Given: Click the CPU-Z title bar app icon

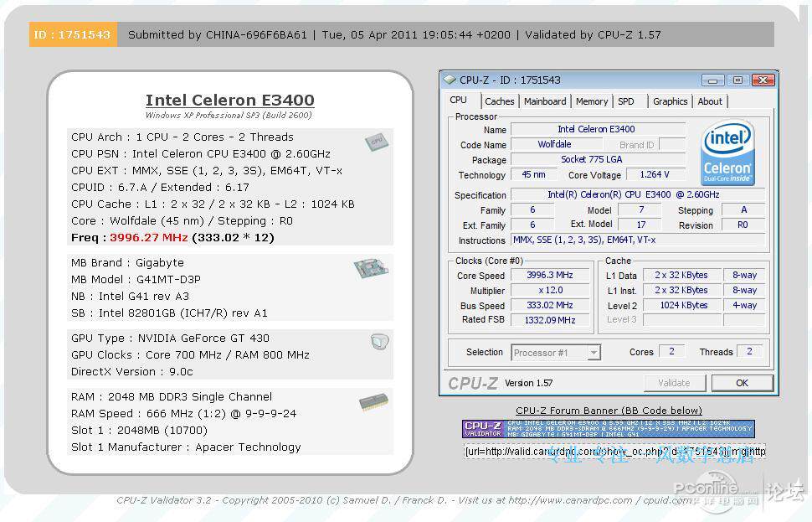Looking at the screenshot, I should pos(450,80).
